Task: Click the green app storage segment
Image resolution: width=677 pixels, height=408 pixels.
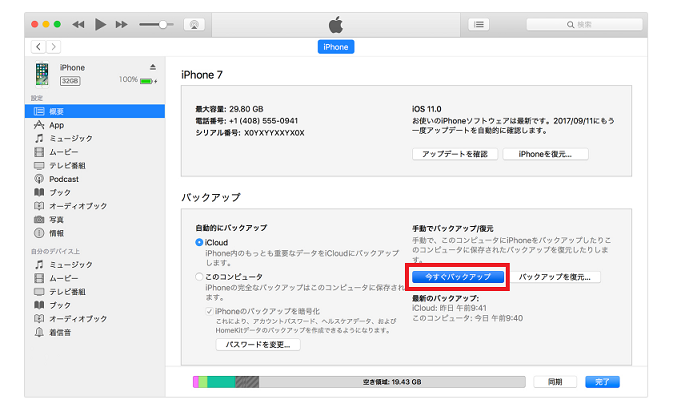Action: (221, 382)
